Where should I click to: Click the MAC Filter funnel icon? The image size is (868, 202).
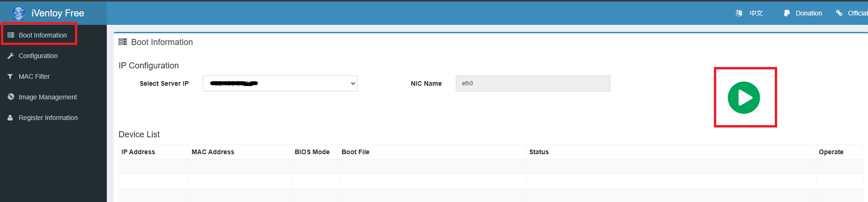click(x=10, y=76)
